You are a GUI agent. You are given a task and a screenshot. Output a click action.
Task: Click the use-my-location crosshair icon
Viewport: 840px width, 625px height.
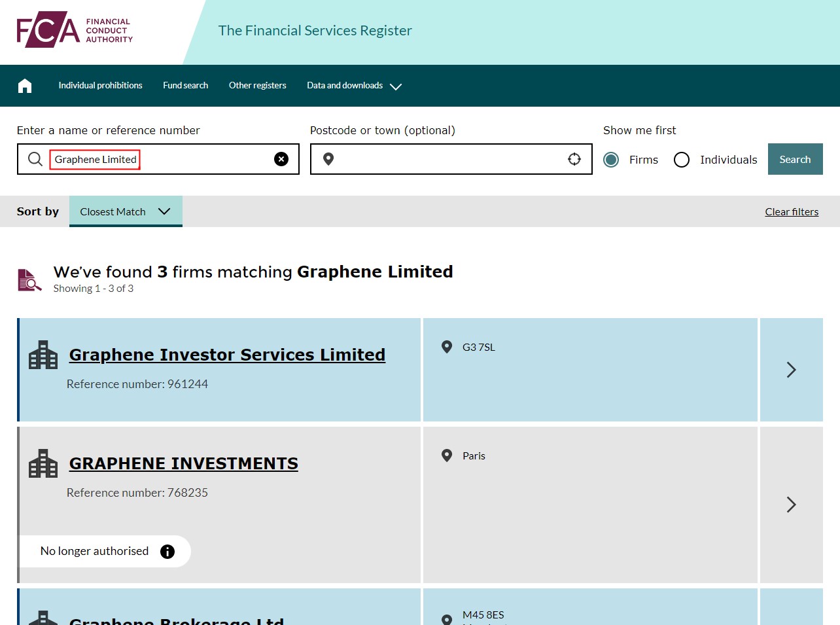574,159
